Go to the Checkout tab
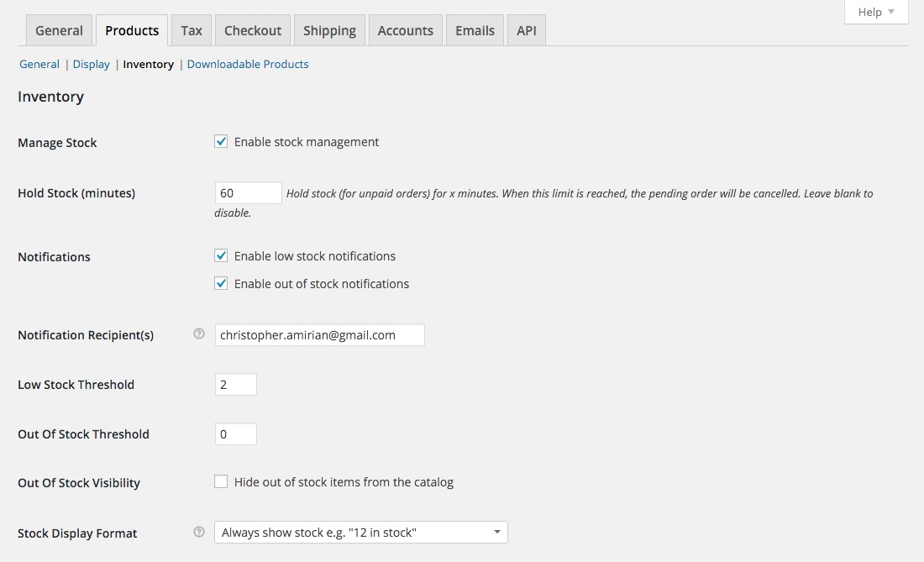Image resolution: width=924 pixels, height=562 pixels. (x=253, y=30)
